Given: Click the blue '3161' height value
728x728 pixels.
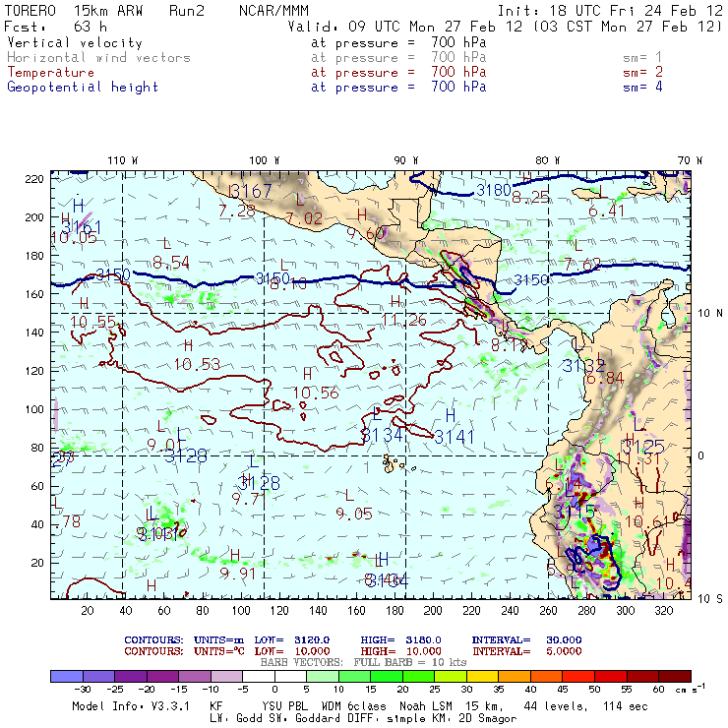Looking at the screenshot, I should [82, 227].
